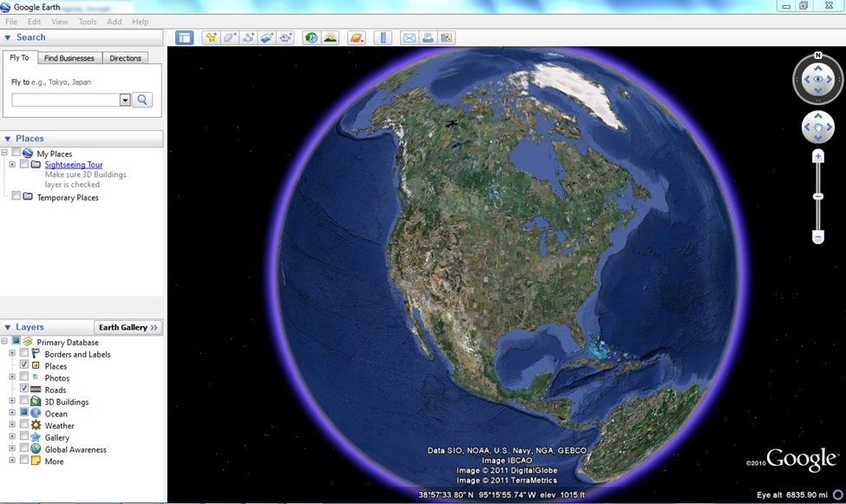
Task: Collapse the Primary Database tree node
Action: tap(4, 342)
